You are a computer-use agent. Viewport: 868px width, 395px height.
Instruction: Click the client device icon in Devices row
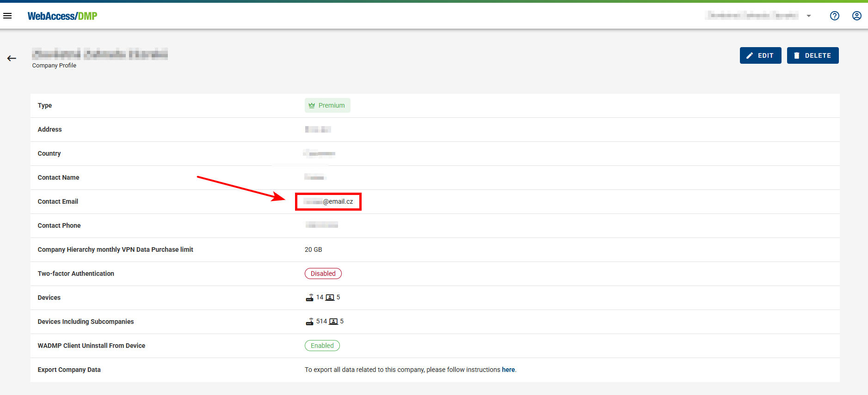coord(330,298)
